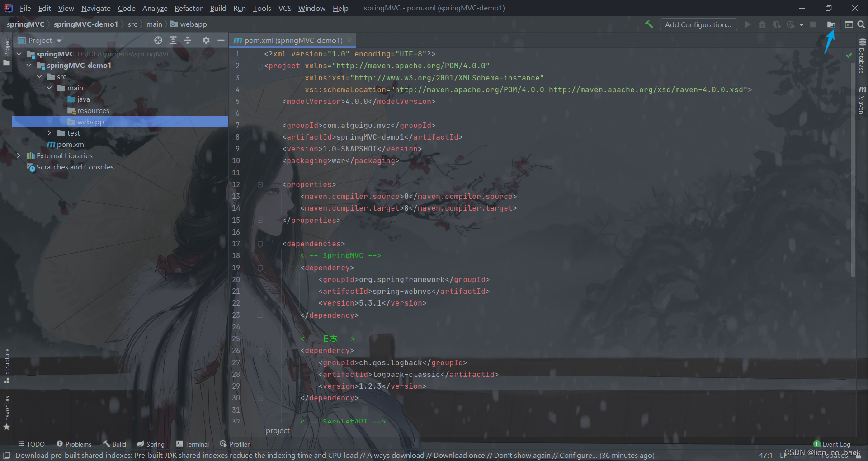The image size is (868, 461).
Task: Open the Database tool window
Action: 862,56
